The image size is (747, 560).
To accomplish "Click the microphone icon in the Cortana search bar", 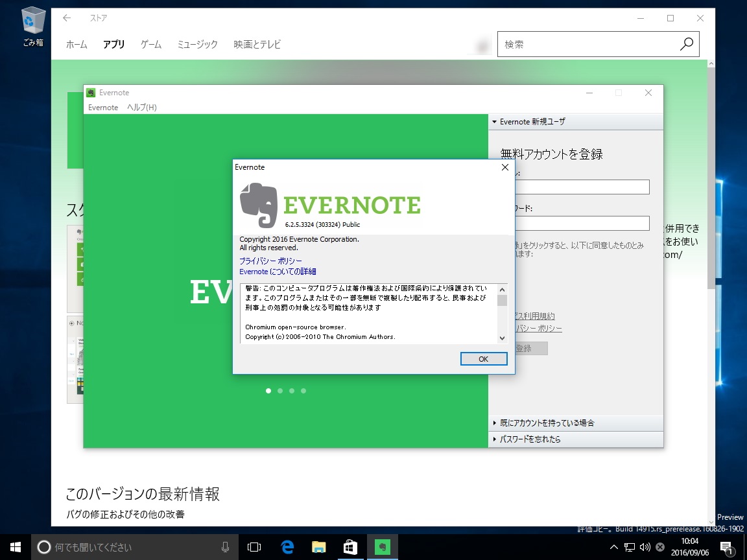I will [x=224, y=546].
